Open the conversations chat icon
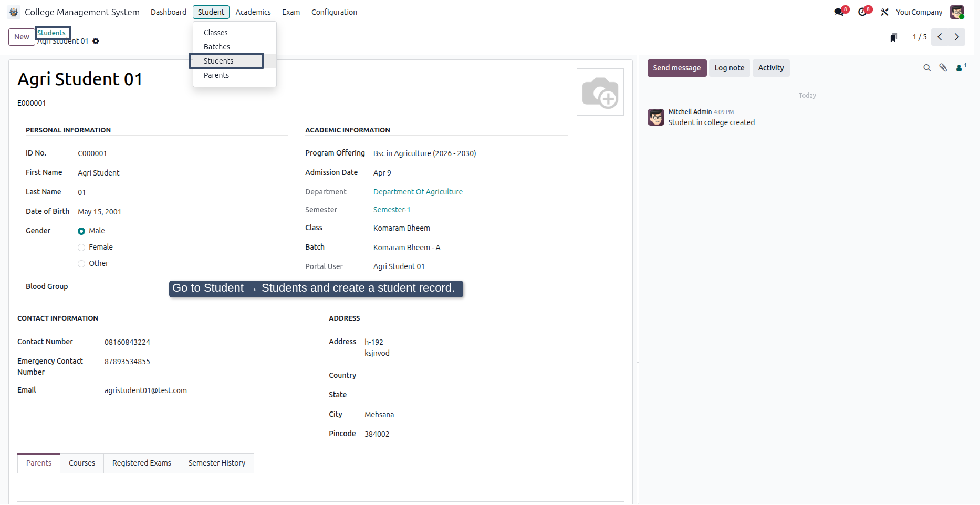 click(x=839, y=12)
